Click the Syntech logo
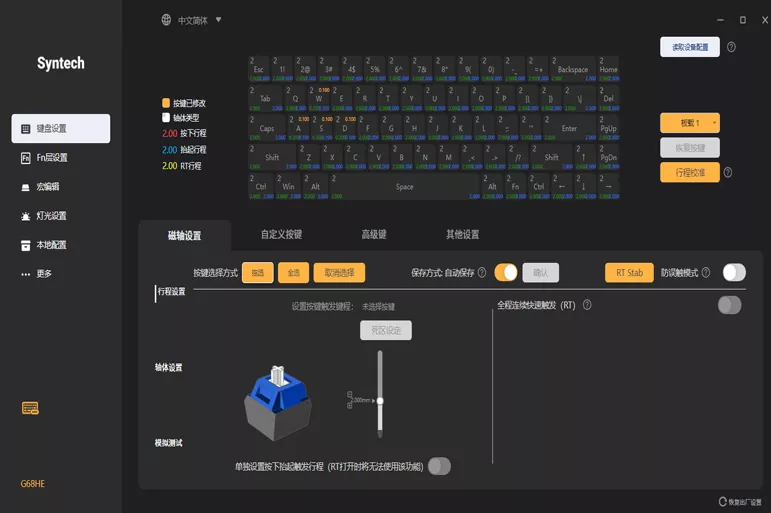 coord(60,63)
